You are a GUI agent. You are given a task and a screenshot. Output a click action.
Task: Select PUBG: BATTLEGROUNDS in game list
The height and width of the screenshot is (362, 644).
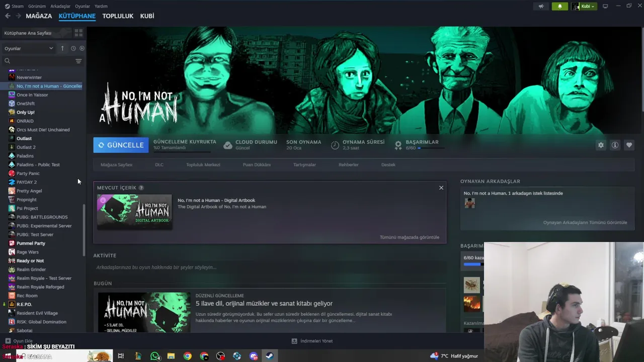tap(42, 217)
